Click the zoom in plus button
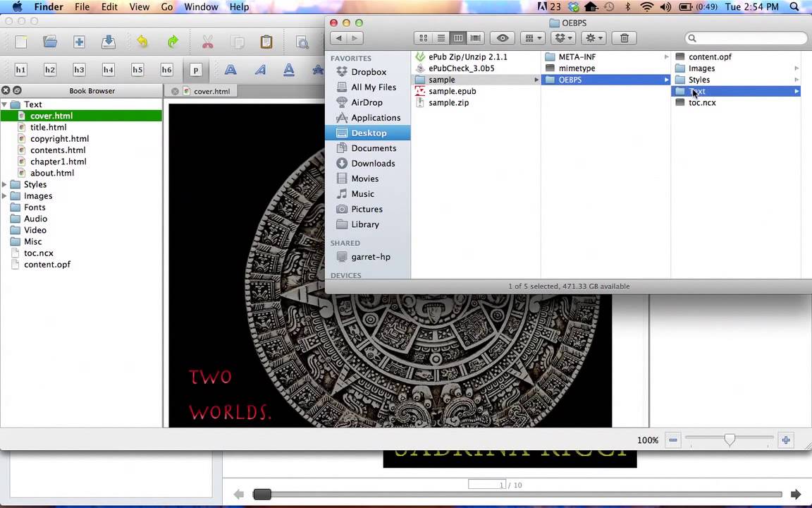 [x=786, y=440]
